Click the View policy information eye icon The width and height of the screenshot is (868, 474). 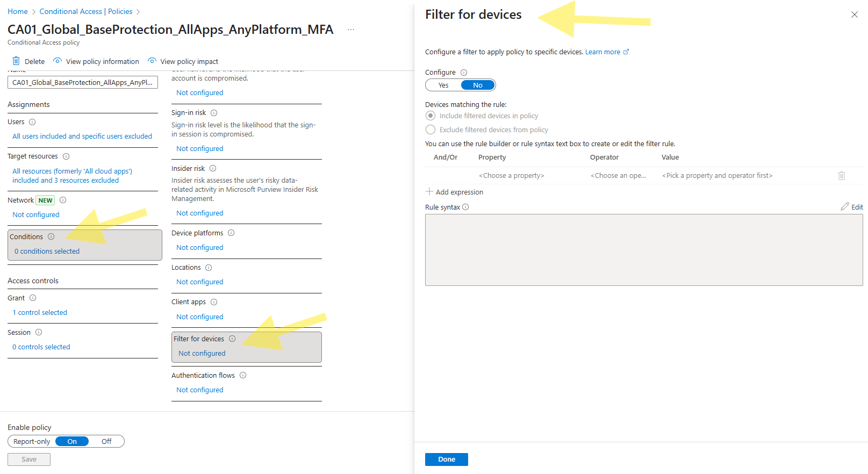click(58, 61)
